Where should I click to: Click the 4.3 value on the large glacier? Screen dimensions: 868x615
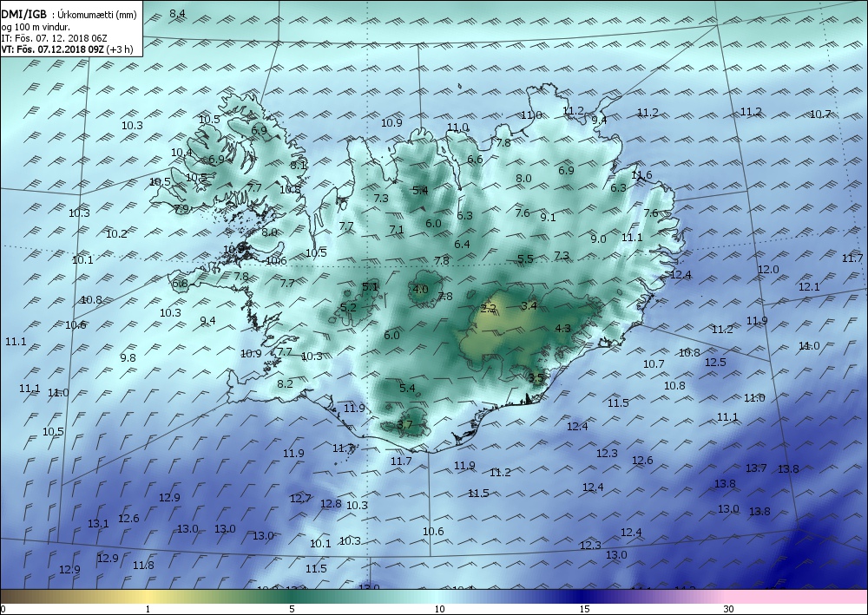[563, 329]
